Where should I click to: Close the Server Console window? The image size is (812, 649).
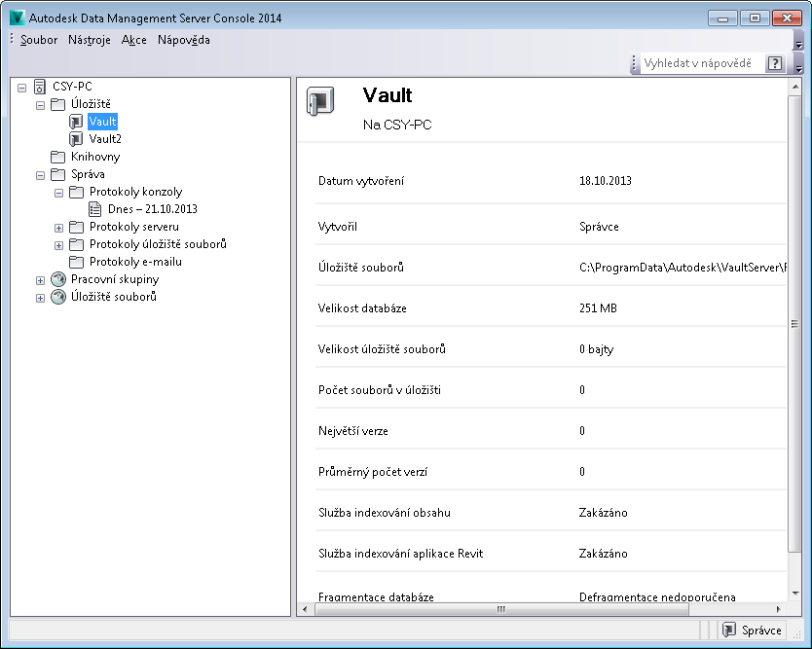pyautogui.click(x=787, y=18)
